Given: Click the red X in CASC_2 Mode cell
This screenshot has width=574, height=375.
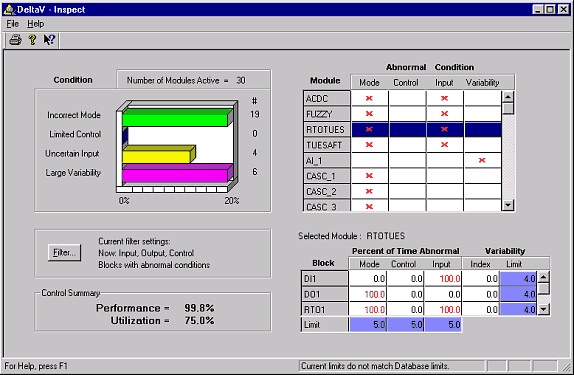Looking at the screenshot, I should [369, 191].
